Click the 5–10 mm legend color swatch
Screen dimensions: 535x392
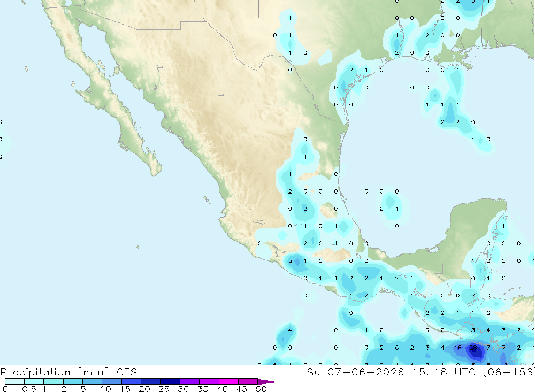93,381
